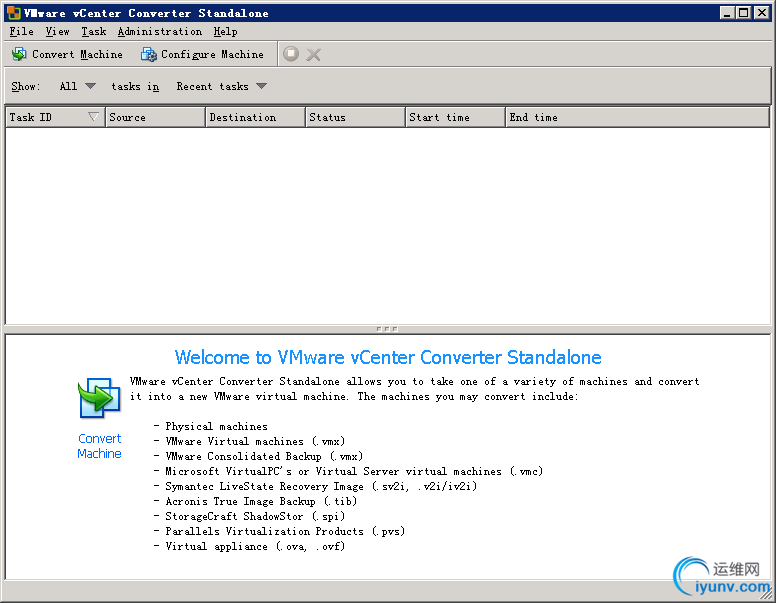Click the Configure Machine toolbar icon
The image size is (776, 603).
pos(148,54)
